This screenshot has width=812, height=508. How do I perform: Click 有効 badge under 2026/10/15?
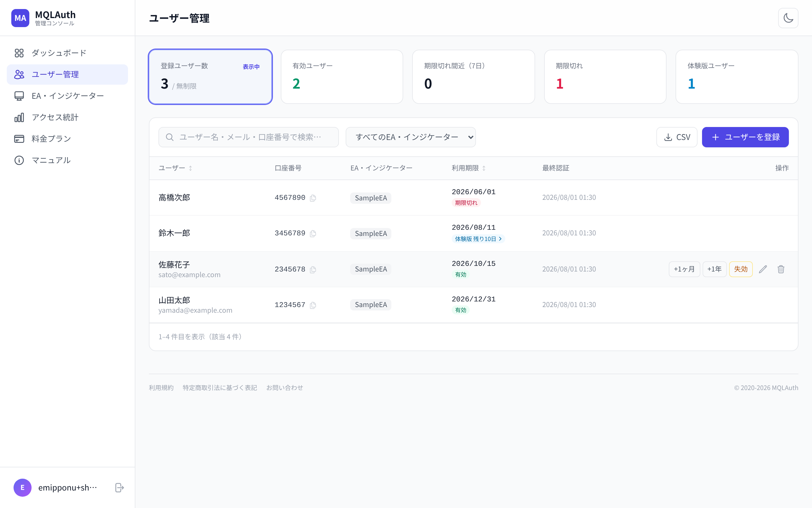coord(460,275)
